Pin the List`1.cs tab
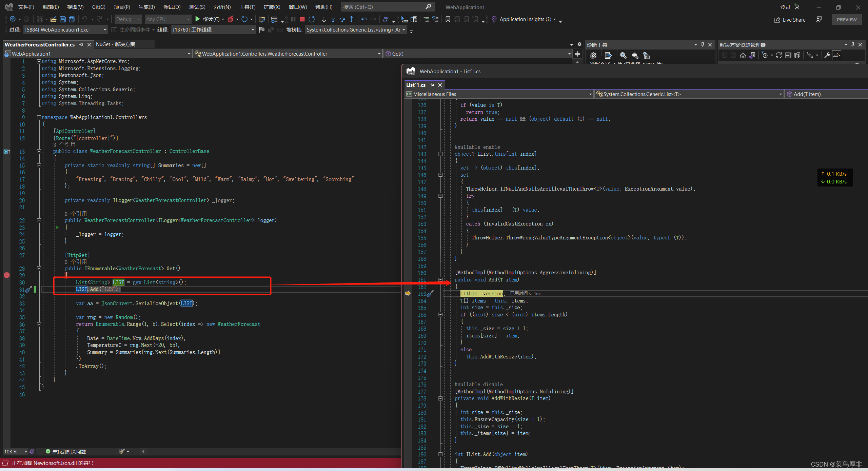The height and width of the screenshot is (471, 868). tap(432, 85)
